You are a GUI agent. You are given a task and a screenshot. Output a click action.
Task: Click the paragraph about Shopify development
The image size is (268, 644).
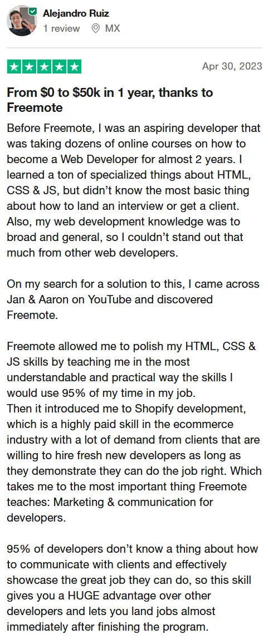tap(134, 463)
